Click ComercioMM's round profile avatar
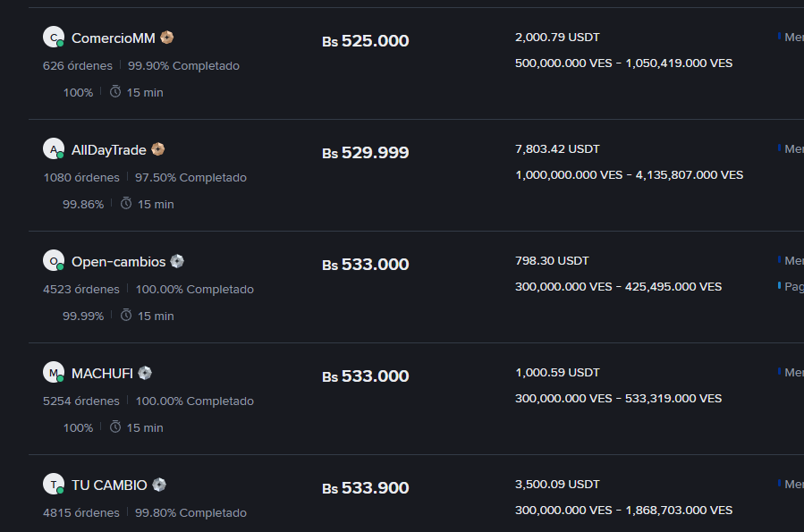 click(54, 38)
